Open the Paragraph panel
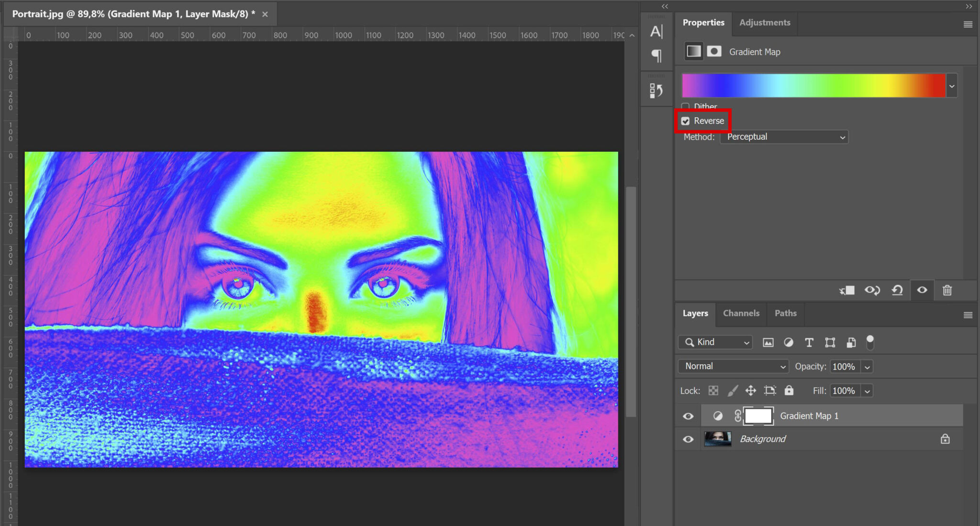The width and height of the screenshot is (980, 526). click(656, 56)
